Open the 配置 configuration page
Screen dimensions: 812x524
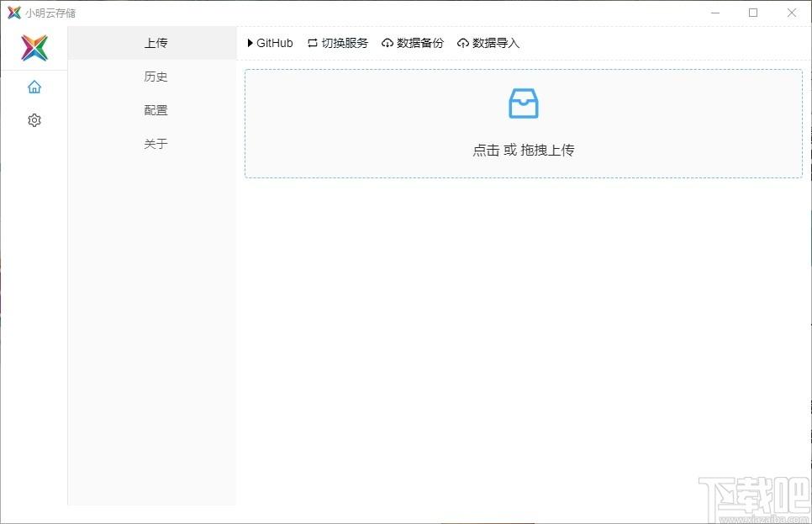tap(152, 110)
